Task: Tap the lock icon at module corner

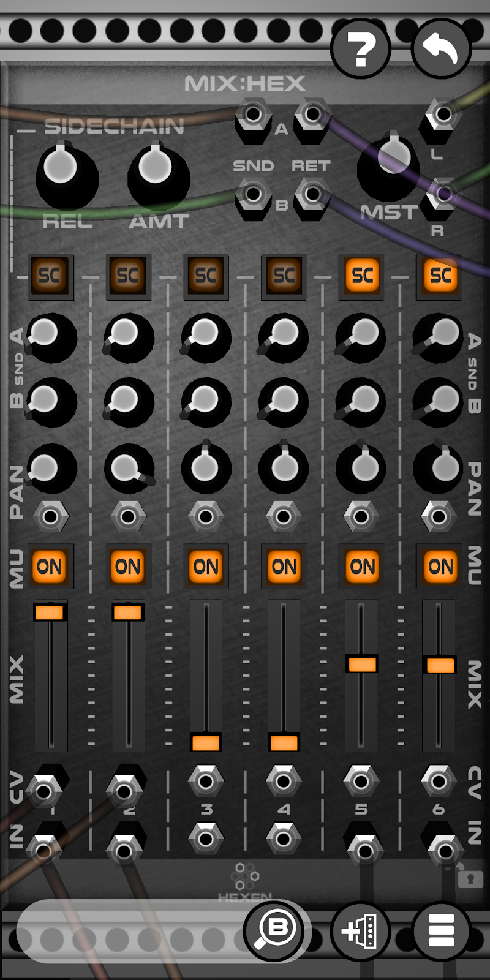Action: click(470, 878)
